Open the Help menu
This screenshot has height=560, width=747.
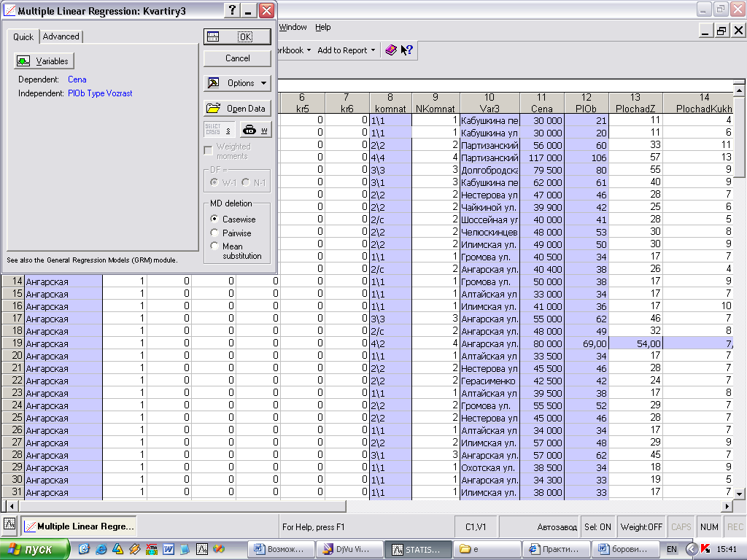coord(322,27)
